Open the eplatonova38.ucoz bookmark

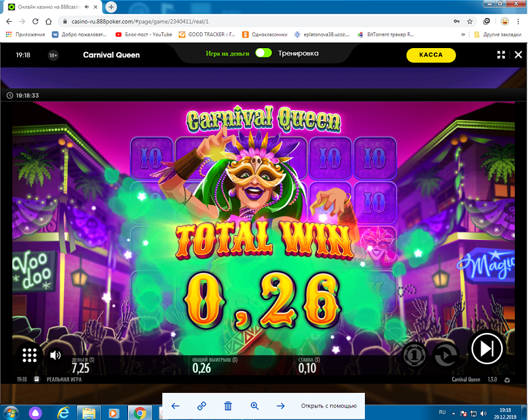tap(322, 34)
